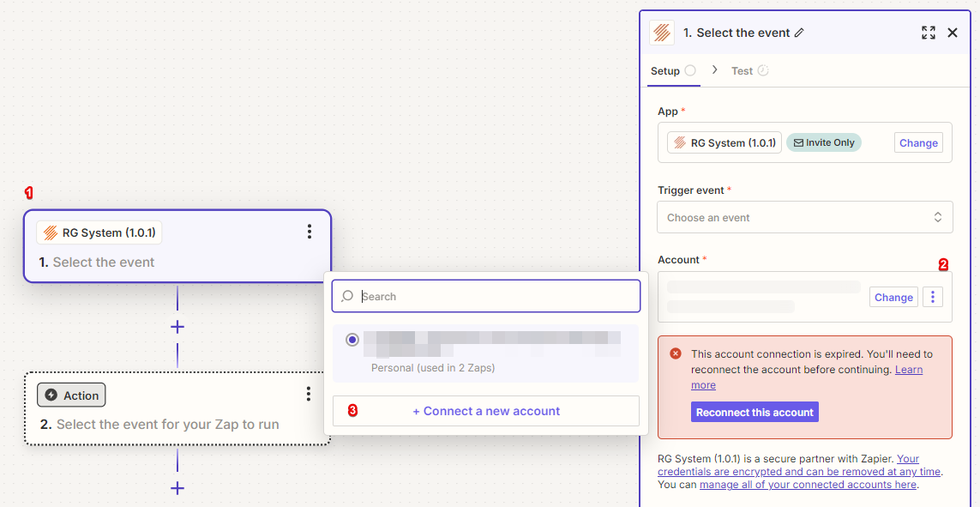Image resolution: width=980 pixels, height=507 pixels.
Task: Close the step editor panel
Action: click(953, 33)
